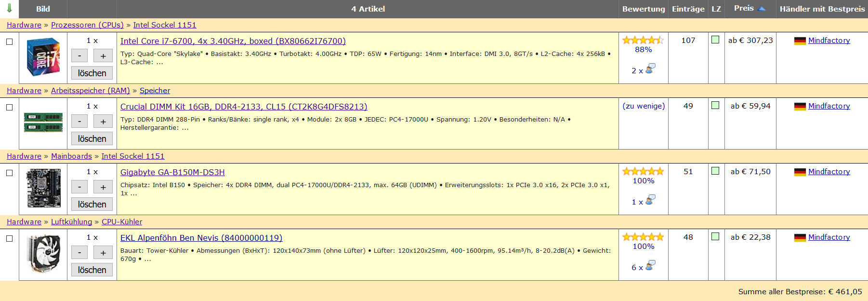Delete Crucial DIMM Kit with löschen
Image resolution: width=868 pixels, height=301 pixels.
(x=92, y=138)
